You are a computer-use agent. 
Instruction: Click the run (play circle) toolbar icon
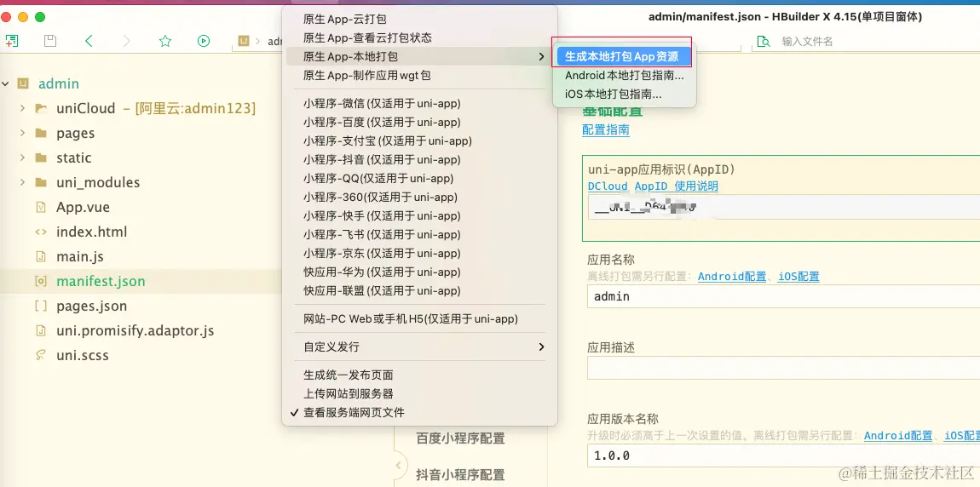[x=203, y=41]
